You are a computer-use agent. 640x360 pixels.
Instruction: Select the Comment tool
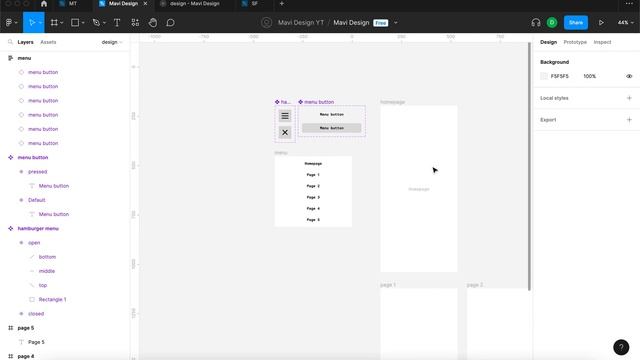point(170,22)
